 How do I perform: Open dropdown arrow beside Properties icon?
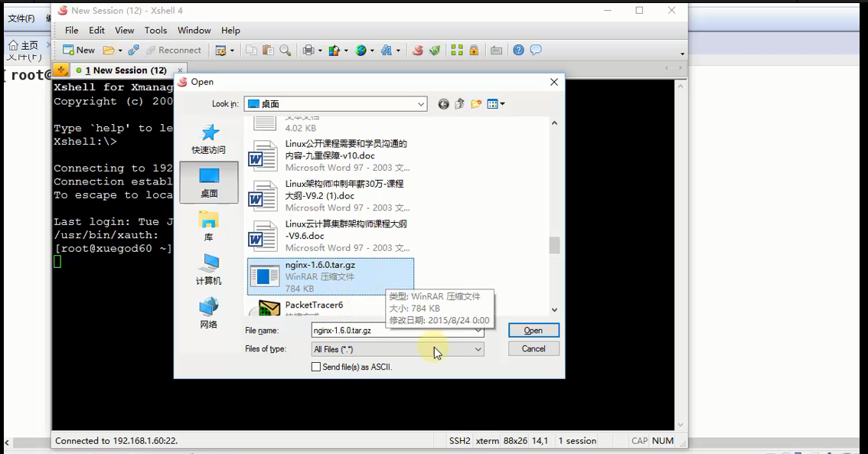pos(232,51)
